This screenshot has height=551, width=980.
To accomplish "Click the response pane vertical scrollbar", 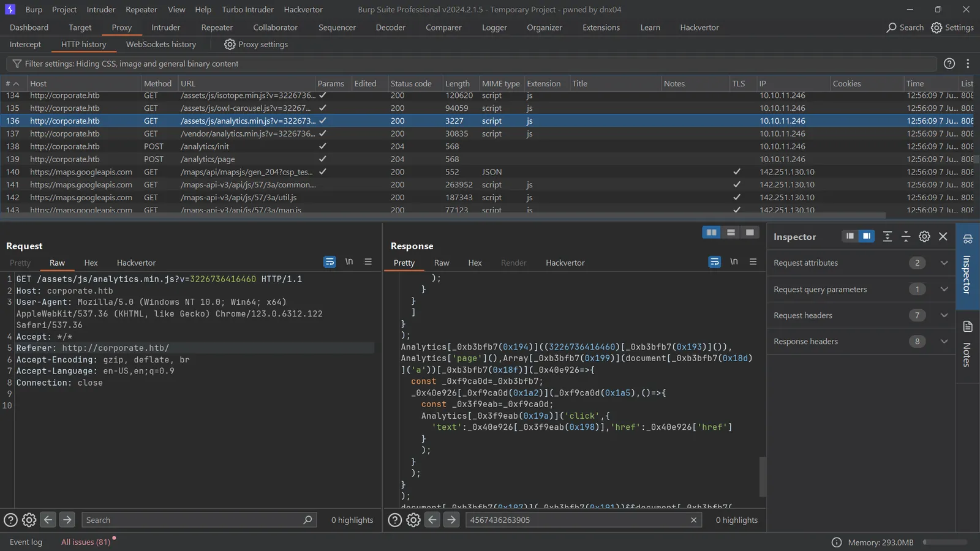I will [x=763, y=476].
